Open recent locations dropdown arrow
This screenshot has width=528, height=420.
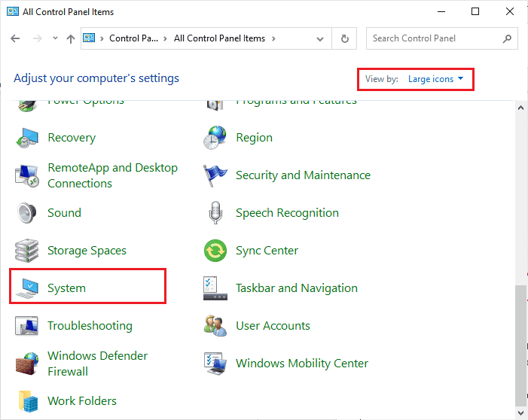point(55,38)
